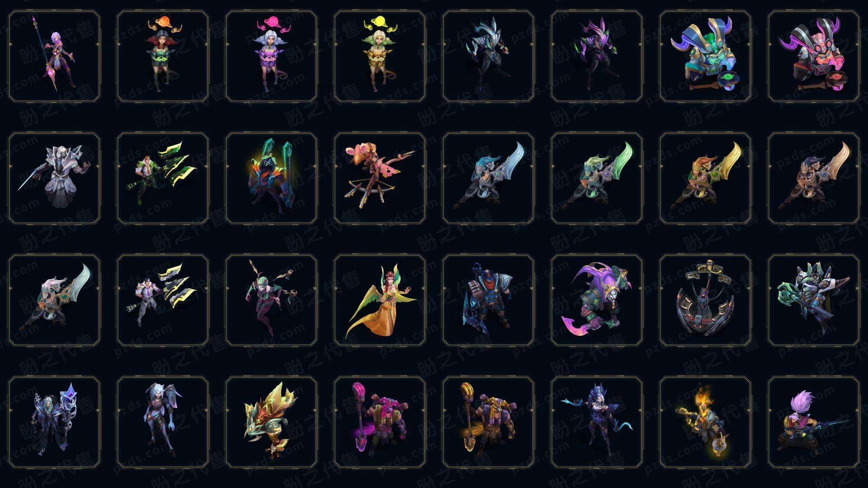Screen dimensions: 868x488
Task: Open the flaming-head golden lantern character tile
Action: pyautogui.click(x=705, y=422)
